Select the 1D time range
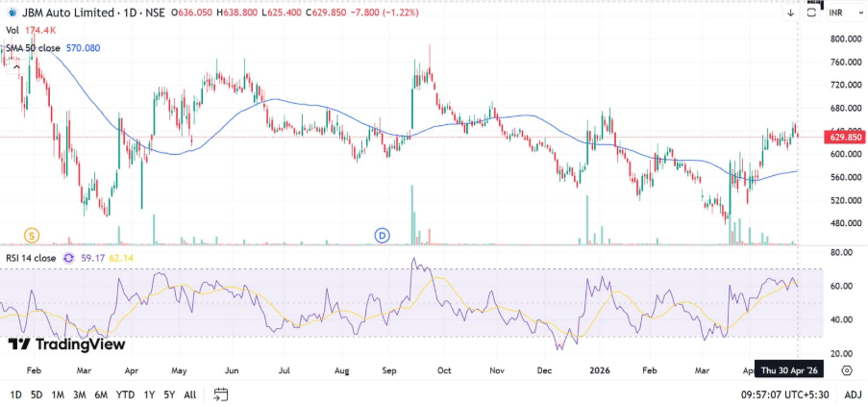 click(16, 394)
